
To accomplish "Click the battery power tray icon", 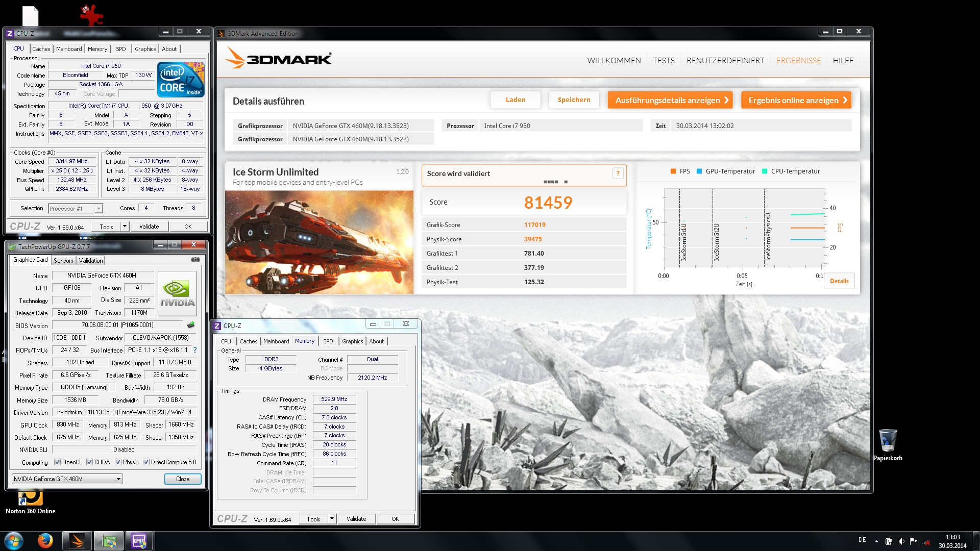I will click(889, 541).
